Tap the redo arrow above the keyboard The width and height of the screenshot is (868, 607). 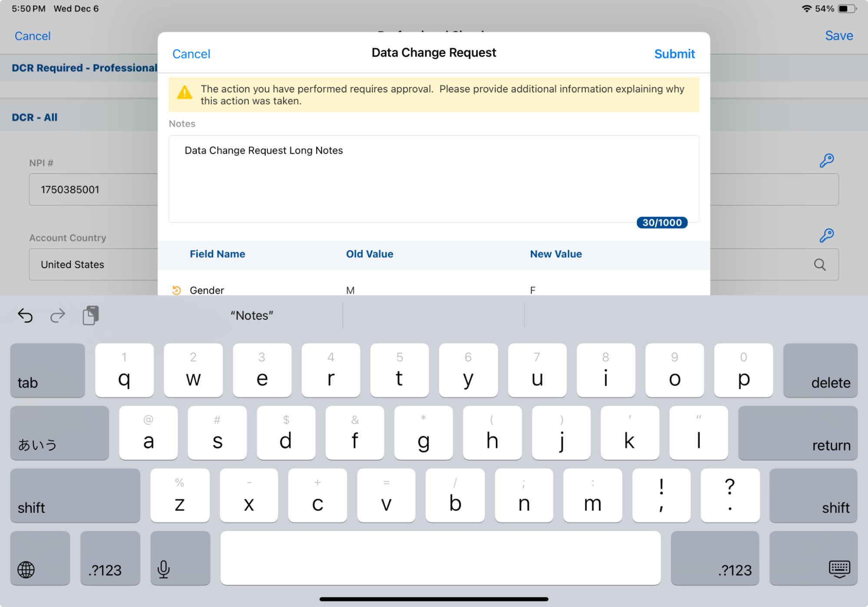point(57,315)
